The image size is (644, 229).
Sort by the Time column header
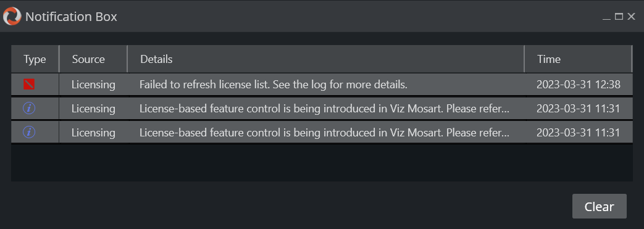[579, 59]
